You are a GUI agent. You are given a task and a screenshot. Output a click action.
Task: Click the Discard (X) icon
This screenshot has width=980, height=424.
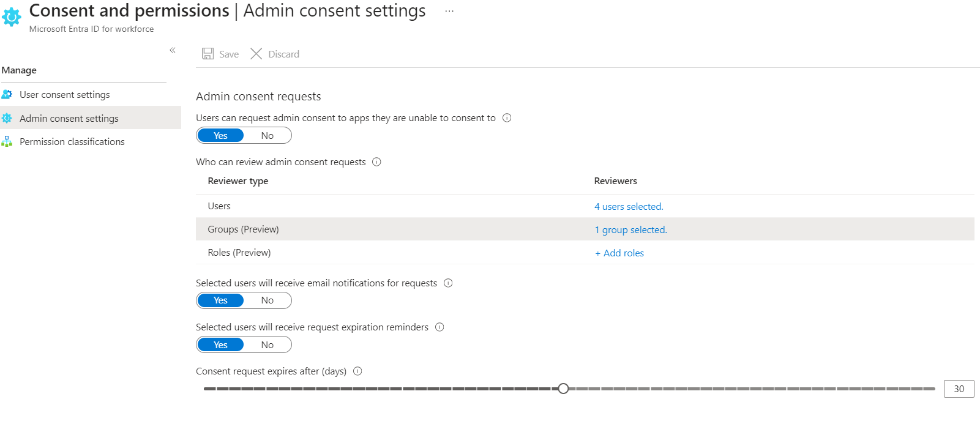click(x=256, y=54)
